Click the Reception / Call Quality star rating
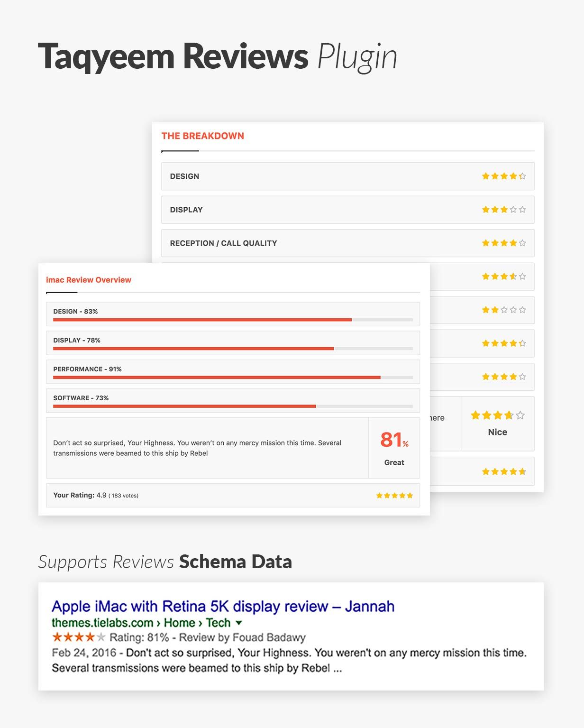This screenshot has height=728, width=584. coord(503,243)
